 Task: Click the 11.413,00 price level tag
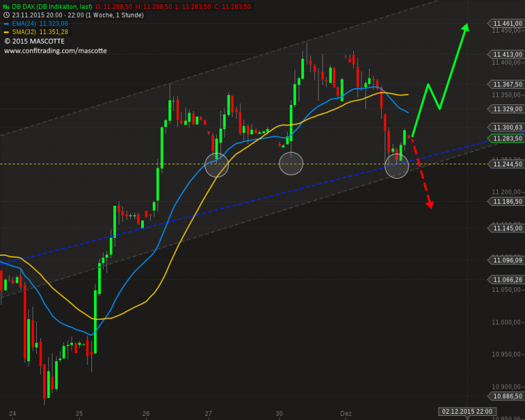(x=505, y=55)
